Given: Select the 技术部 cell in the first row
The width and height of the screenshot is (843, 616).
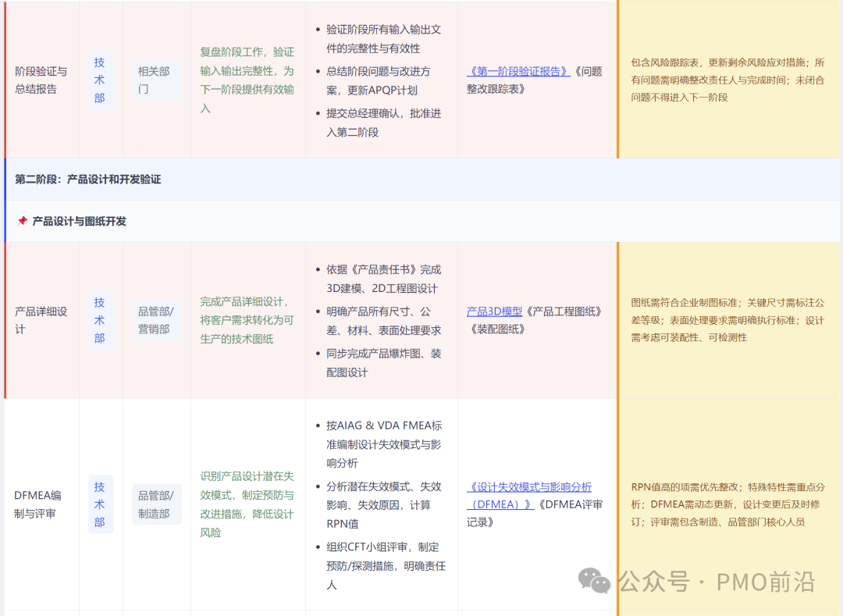Looking at the screenshot, I should pos(99,78).
